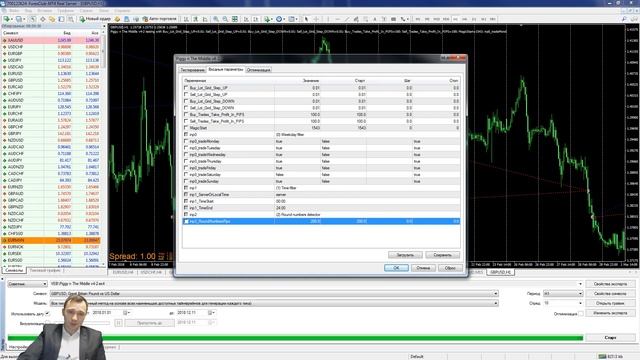Screen dimensions: 640x360
Task: Open the Тиковый график tab
Action: (45, 270)
